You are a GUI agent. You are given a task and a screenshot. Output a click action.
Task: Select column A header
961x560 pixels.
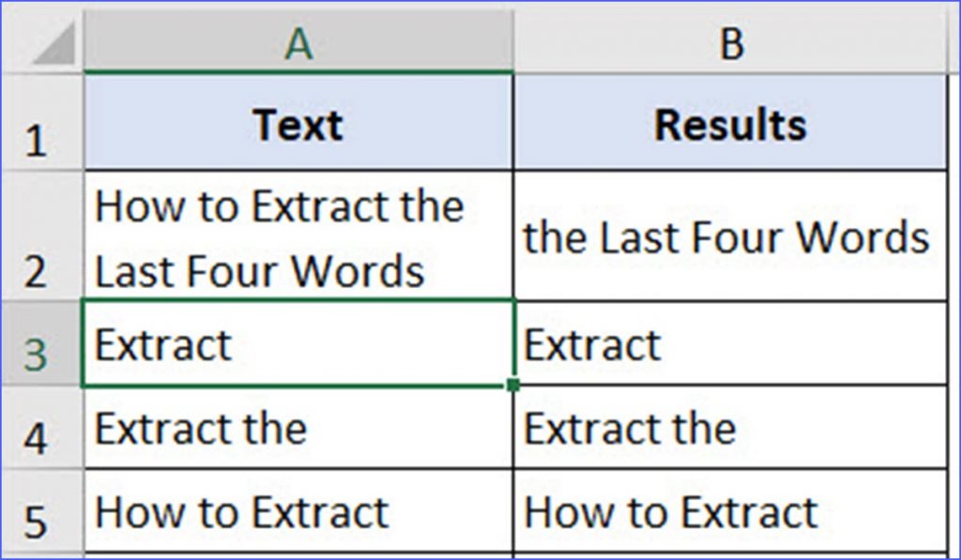(x=298, y=41)
